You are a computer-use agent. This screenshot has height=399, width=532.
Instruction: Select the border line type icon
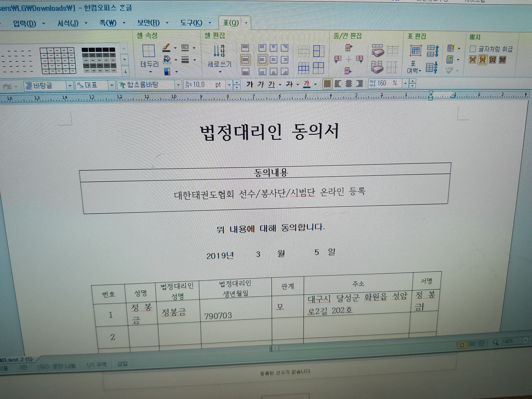[x=185, y=48]
